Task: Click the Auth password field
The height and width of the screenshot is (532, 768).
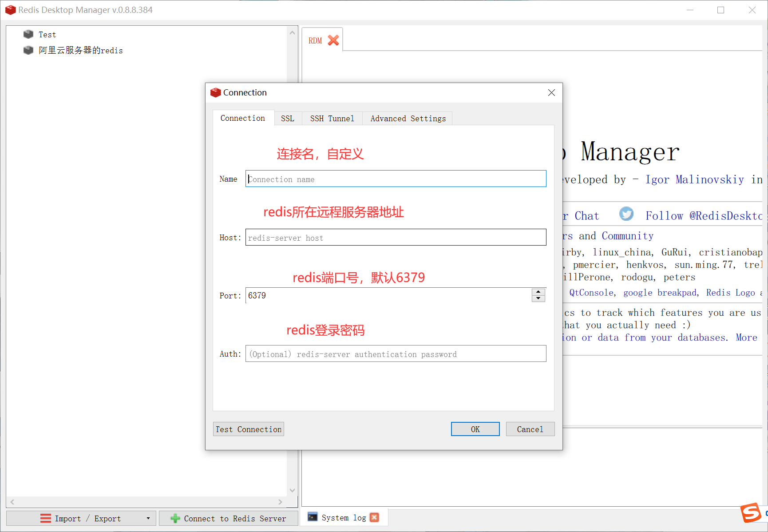Action: 396,354
